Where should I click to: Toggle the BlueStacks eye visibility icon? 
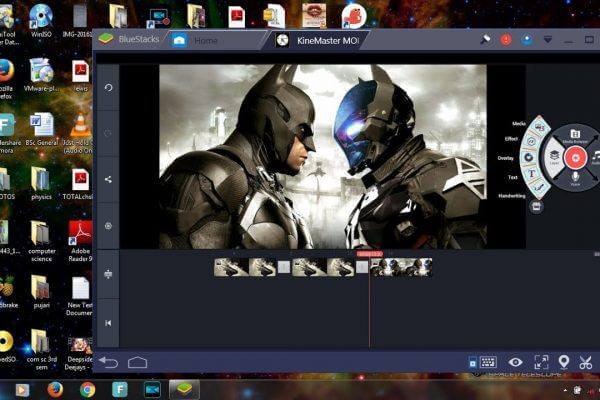[515, 362]
